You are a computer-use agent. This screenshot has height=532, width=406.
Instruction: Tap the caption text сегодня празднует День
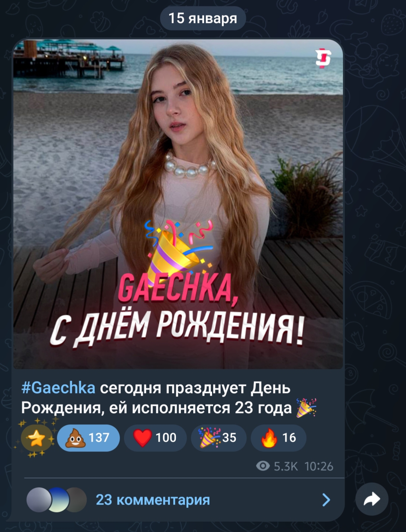coord(195,388)
